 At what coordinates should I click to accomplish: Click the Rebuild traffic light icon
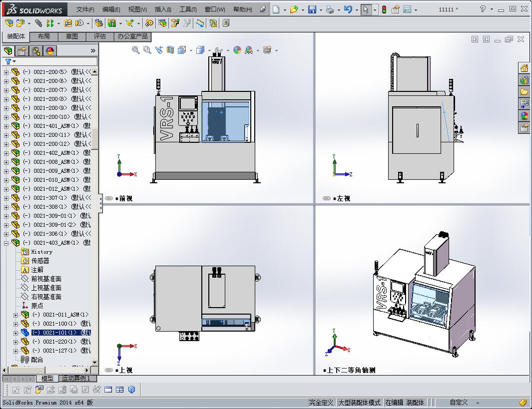point(384,9)
